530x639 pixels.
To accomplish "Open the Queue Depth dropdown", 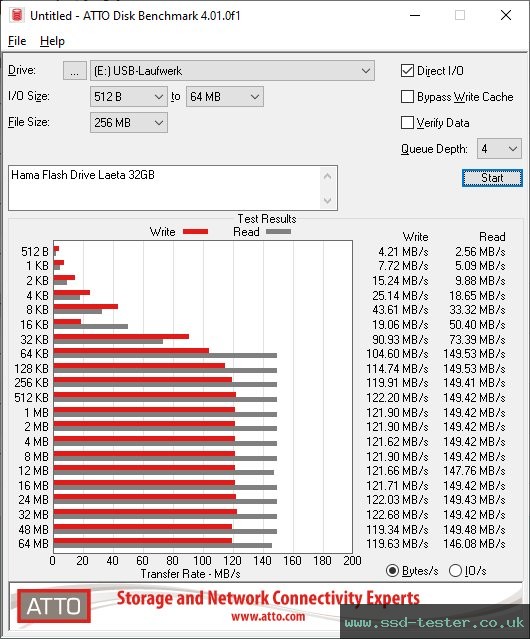I will pyautogui.click(x=499, y=149).
